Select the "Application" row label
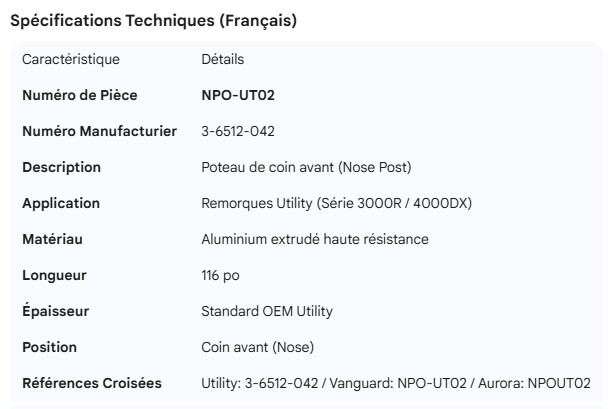This screenshot has width=612, height=409. (x=61, y=204)
